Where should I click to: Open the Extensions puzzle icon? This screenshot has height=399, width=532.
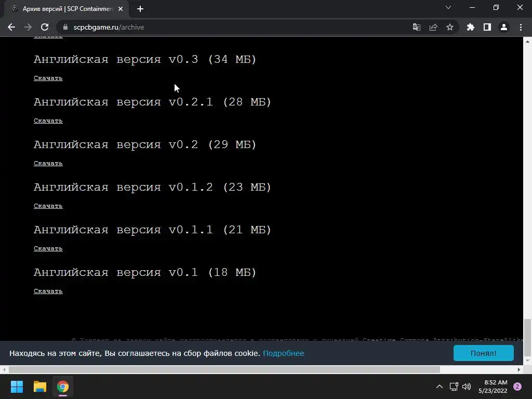tap(470, 27)
